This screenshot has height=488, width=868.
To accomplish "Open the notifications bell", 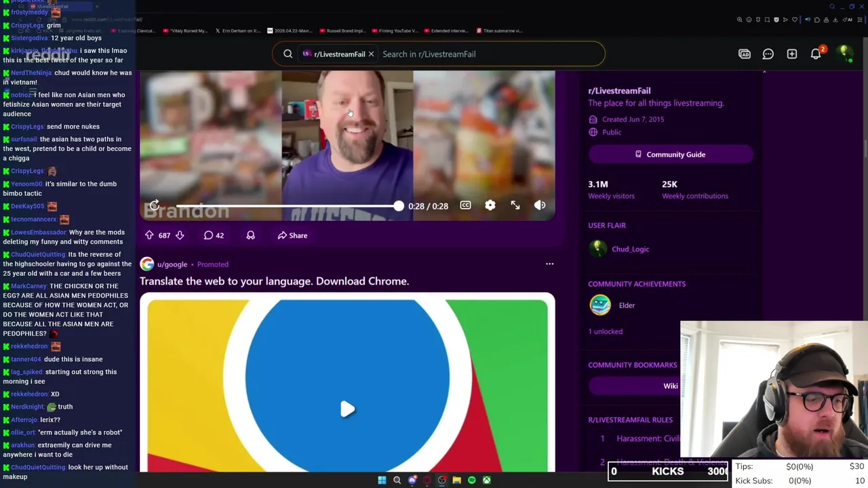I will (816, 54).
